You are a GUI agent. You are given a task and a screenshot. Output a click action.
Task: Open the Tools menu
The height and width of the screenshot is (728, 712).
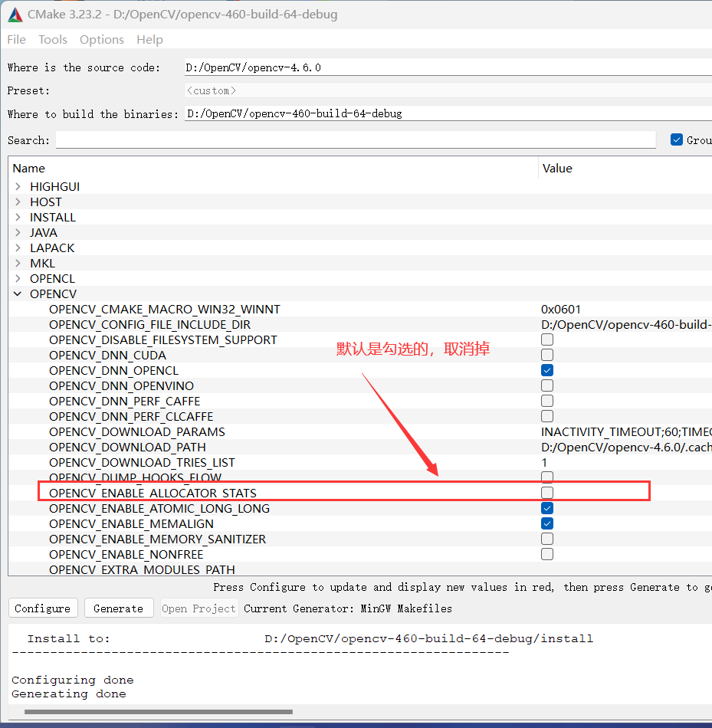click(52, 39)
